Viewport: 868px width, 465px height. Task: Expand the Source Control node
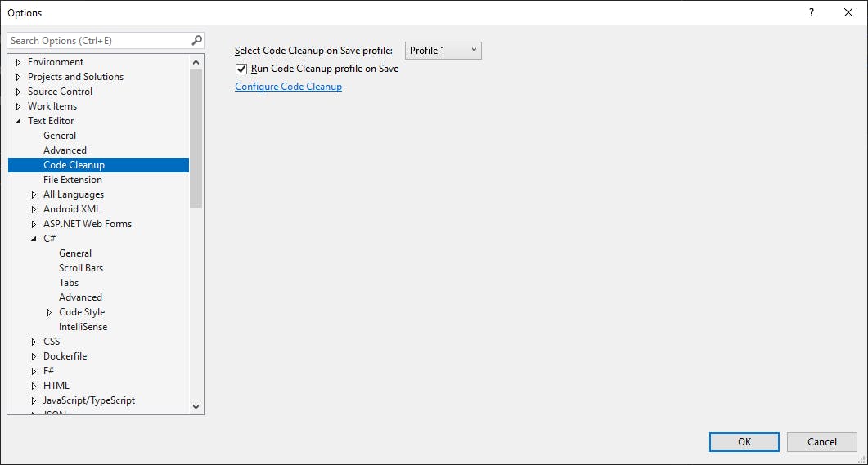point(18,92)
